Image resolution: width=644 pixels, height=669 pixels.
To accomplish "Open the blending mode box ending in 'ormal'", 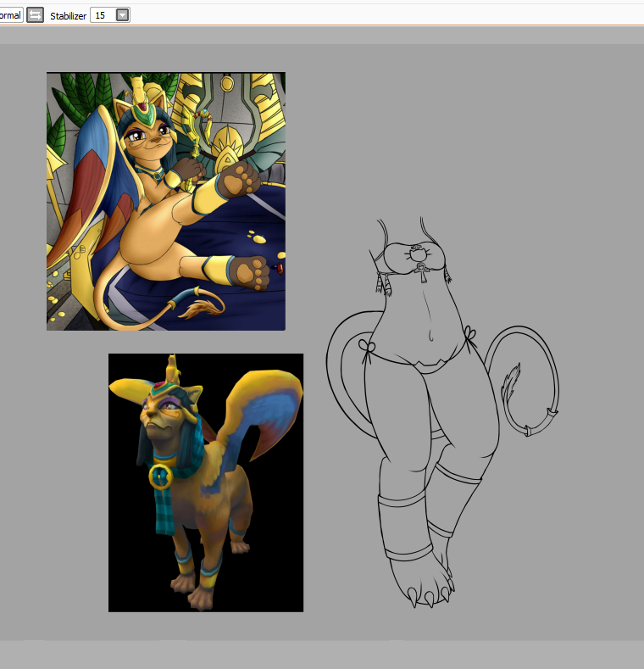I will point(11,15).
